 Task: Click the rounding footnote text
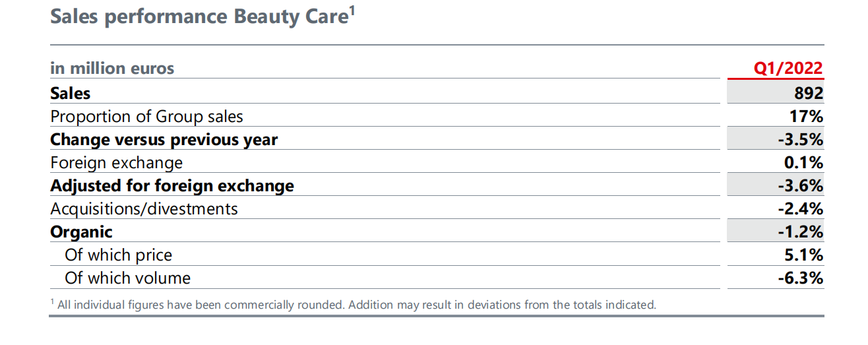[x=354, y=305]
